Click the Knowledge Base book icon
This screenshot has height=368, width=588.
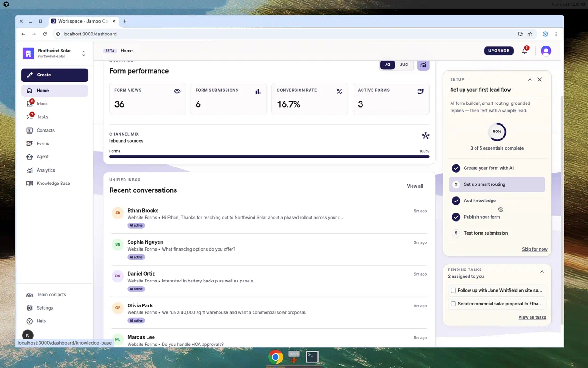pyautogui.click(x=29, y=184)
